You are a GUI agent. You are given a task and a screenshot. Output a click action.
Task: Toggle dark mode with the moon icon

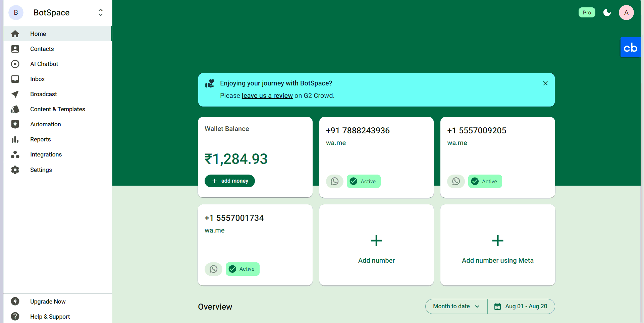(607, 13)
